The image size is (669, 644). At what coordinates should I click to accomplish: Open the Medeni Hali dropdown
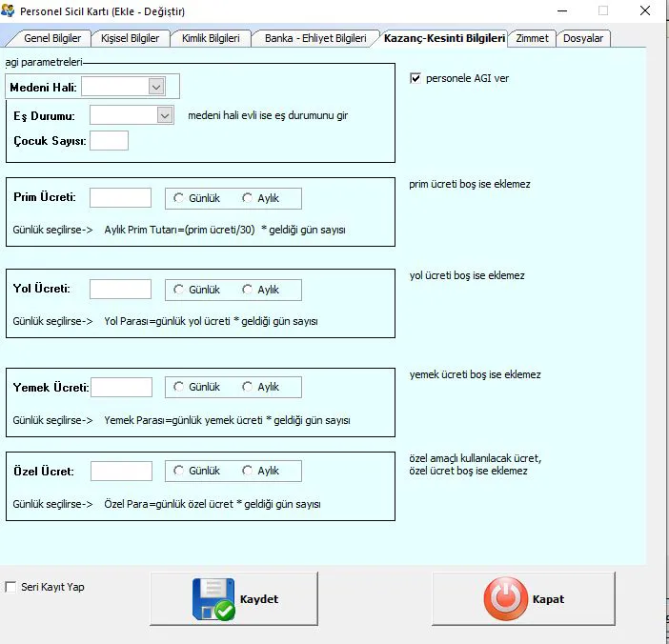click(x=156, y=87)
